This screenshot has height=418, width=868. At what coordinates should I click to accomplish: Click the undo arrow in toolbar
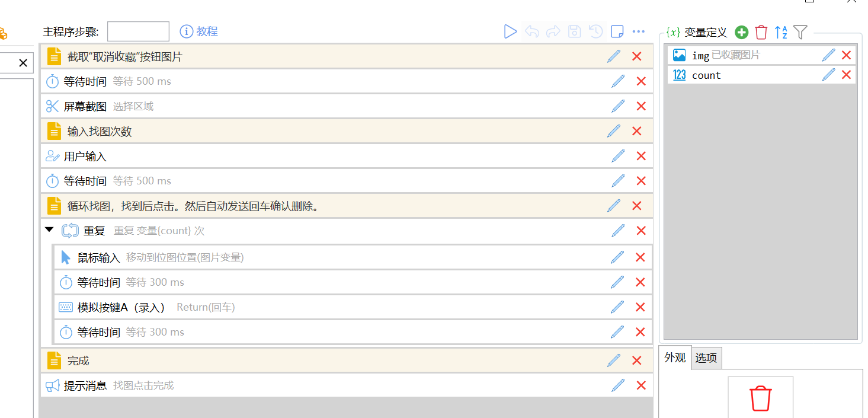point(531,31)
